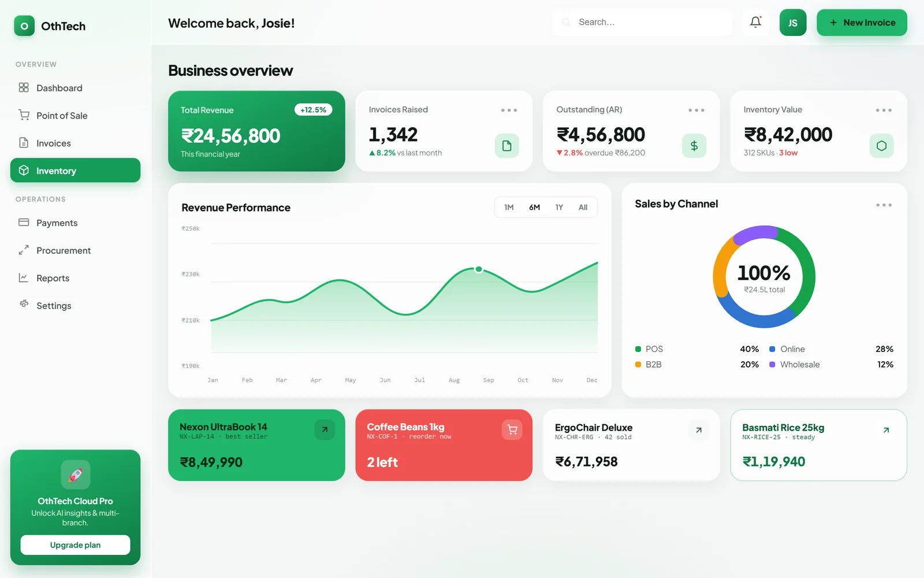Screen dimensions: 924x578
Task: Click the +12.5% revenue badge
Action: tap(314, 110)
